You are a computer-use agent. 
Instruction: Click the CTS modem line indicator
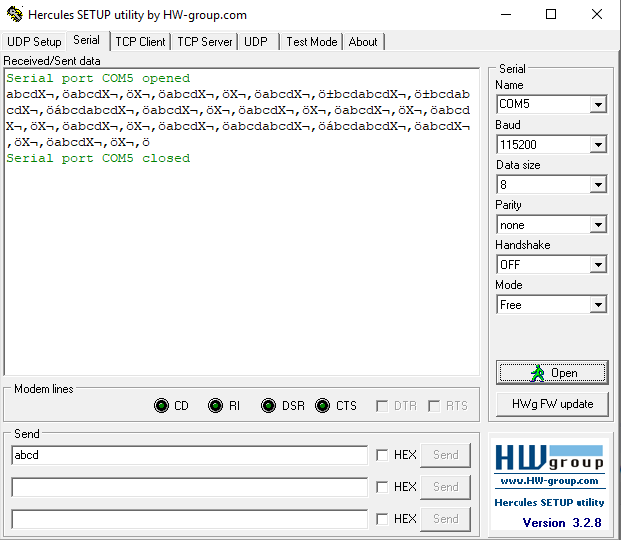[322, 406]
